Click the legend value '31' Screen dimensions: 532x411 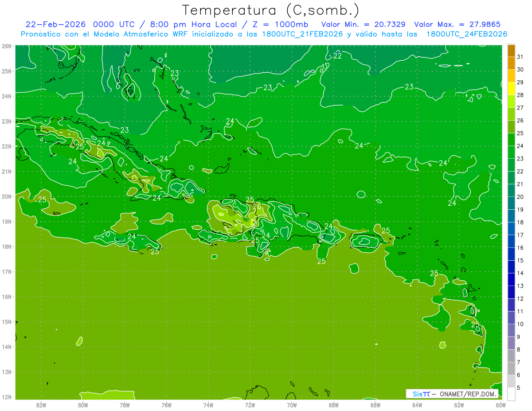point(520,57)
